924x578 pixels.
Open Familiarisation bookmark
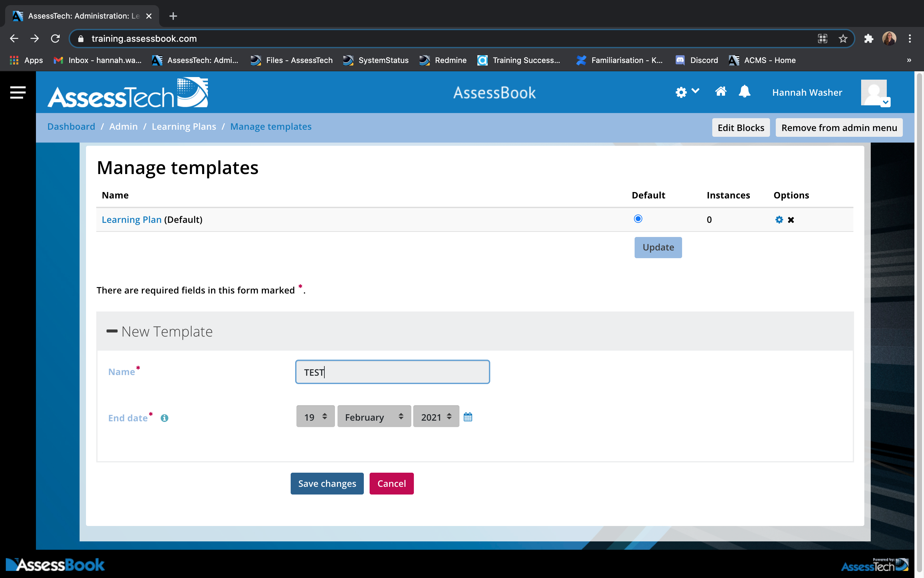619,60
